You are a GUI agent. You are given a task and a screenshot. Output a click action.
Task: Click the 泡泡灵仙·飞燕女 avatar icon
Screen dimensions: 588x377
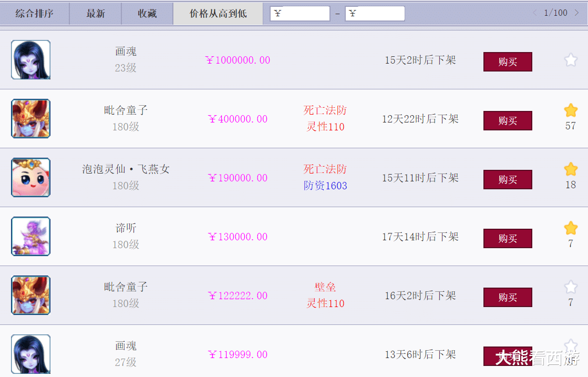(30, 178)
